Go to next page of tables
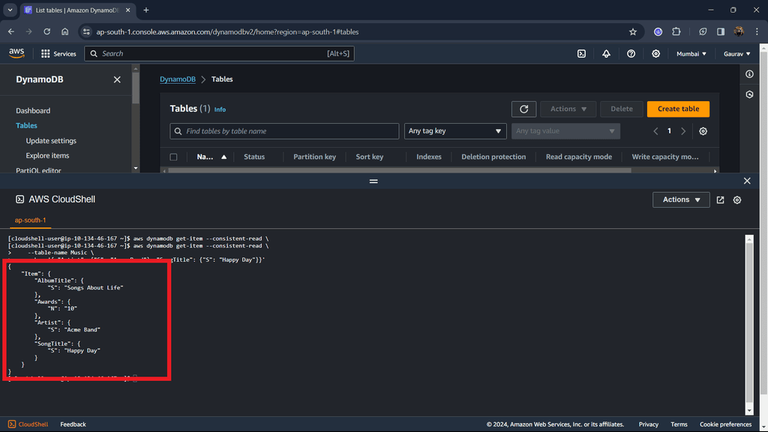Image resolution: width=768 pixels, height=432 pixels. pyautogui.click(x=683, y=131)
